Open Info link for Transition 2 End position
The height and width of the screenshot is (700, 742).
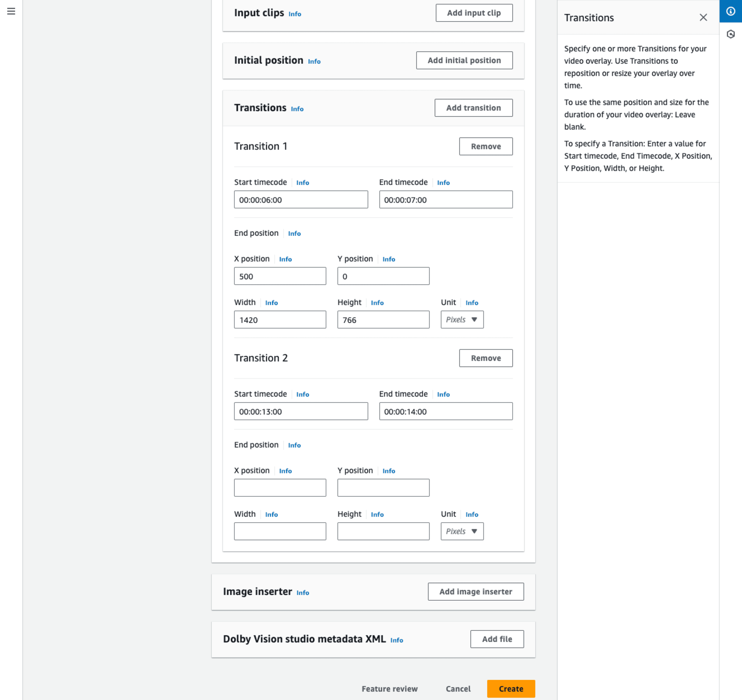tap(295, 445)
